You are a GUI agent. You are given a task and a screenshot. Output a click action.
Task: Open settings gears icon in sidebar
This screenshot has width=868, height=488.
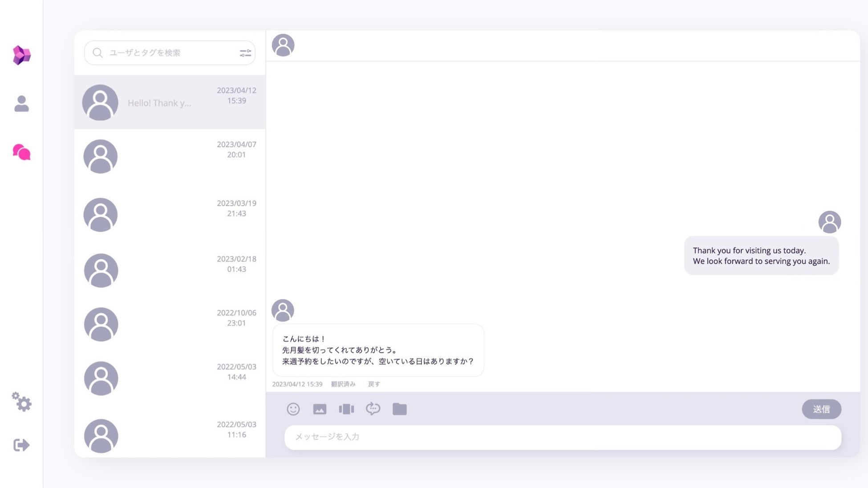point(21,402)
